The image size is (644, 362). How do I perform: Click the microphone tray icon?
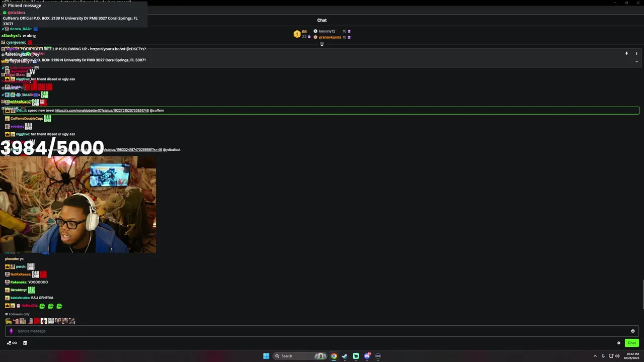pyautogui.click(x=604, y=356)
